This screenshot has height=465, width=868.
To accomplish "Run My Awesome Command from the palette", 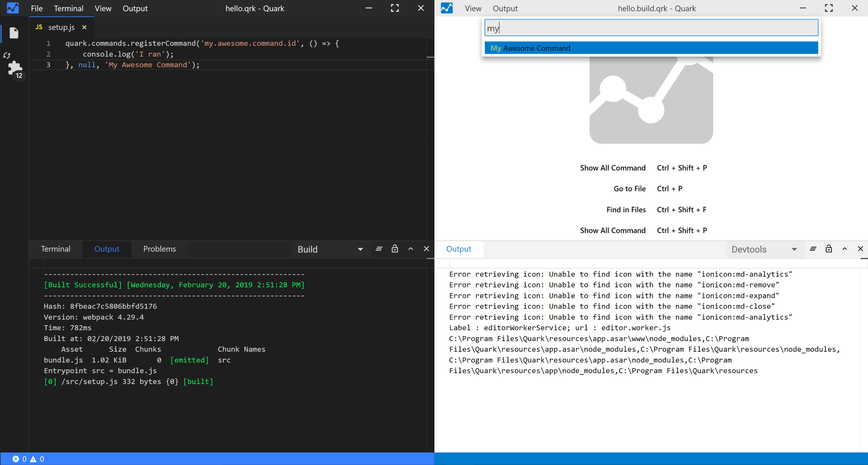I will tap(651, 48).
